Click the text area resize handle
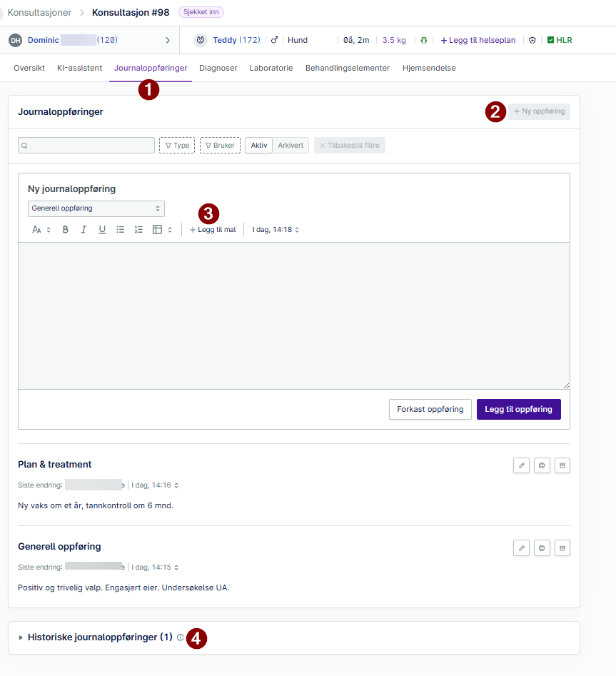 (566, 386)
